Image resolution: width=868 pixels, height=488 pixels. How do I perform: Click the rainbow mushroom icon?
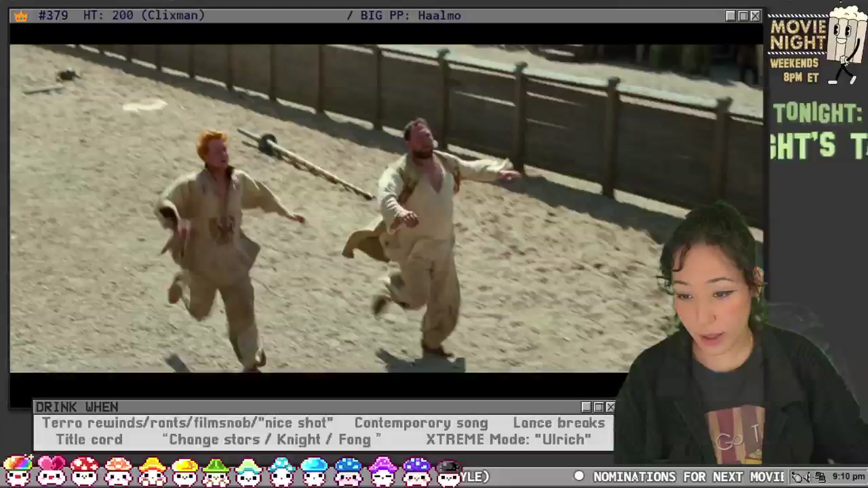coord(18,471)
